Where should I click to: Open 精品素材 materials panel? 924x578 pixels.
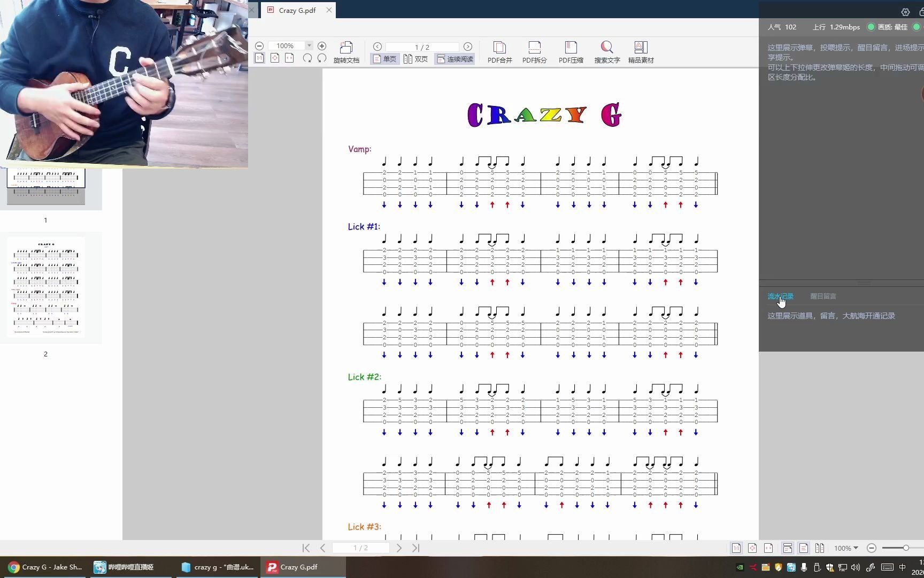(641, 52)
